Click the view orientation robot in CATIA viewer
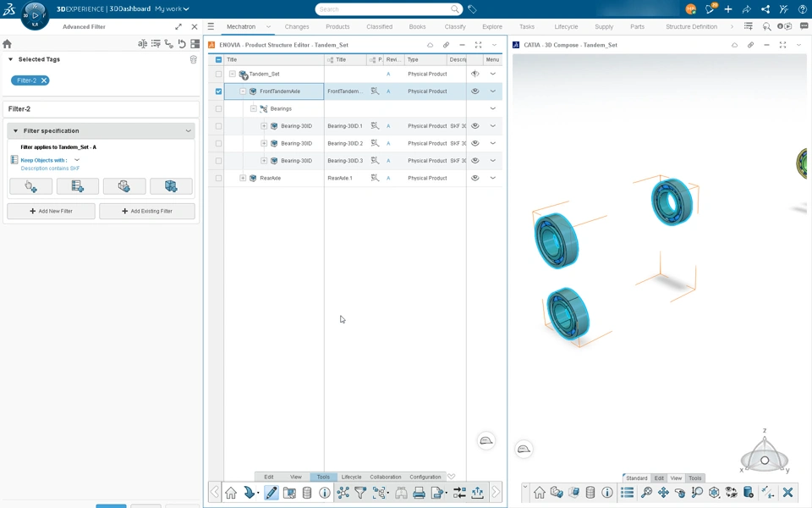Screen dimensions: 812x508 tap(765, 452)
